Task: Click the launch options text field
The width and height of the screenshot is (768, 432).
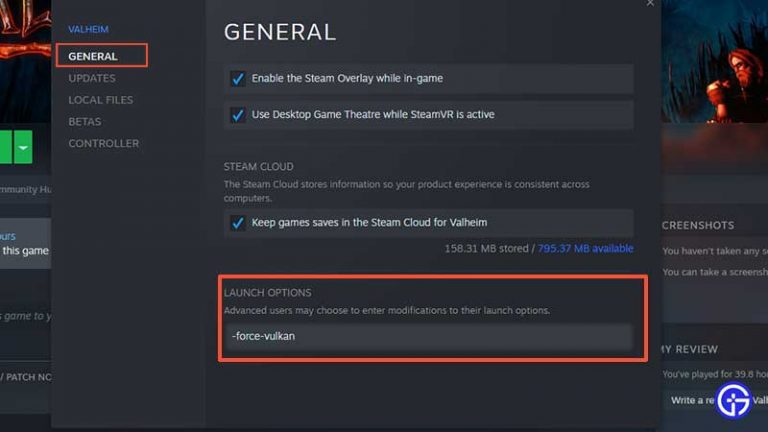Action: point(427,336)
